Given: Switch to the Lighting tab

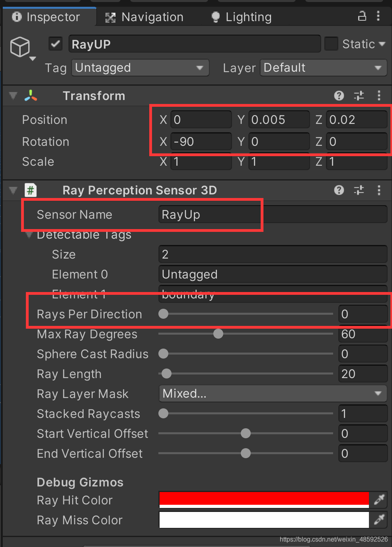Looking at the screenshot, I should point(241,17).
